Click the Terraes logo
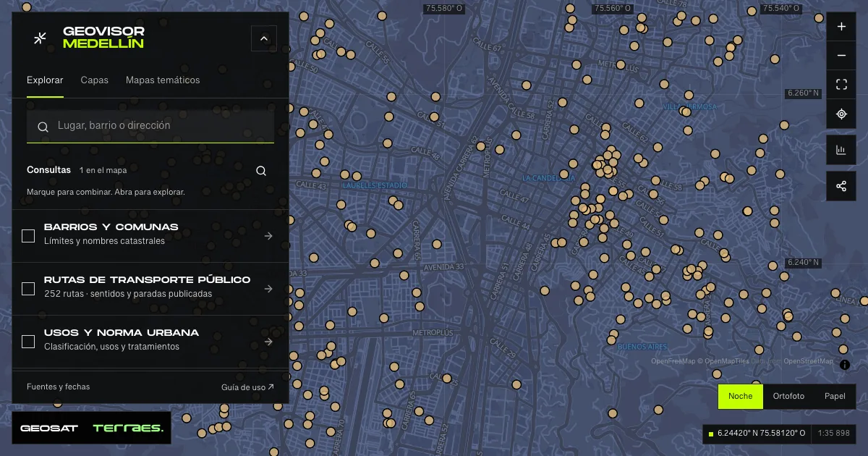 (128, 428)
